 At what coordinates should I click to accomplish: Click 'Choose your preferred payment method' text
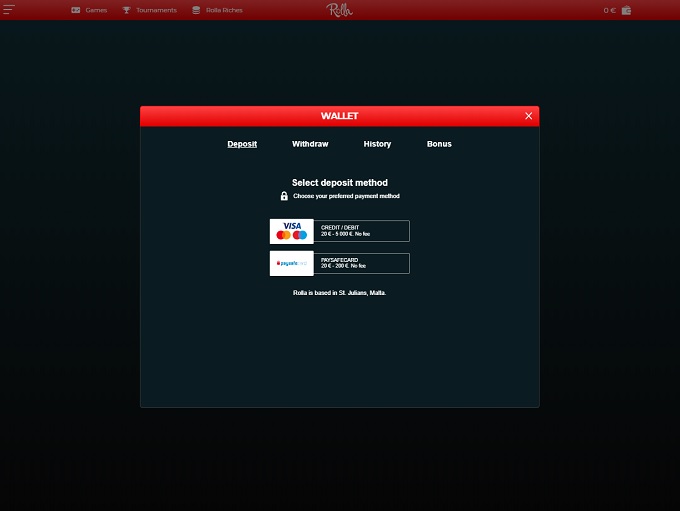(346, 196)
